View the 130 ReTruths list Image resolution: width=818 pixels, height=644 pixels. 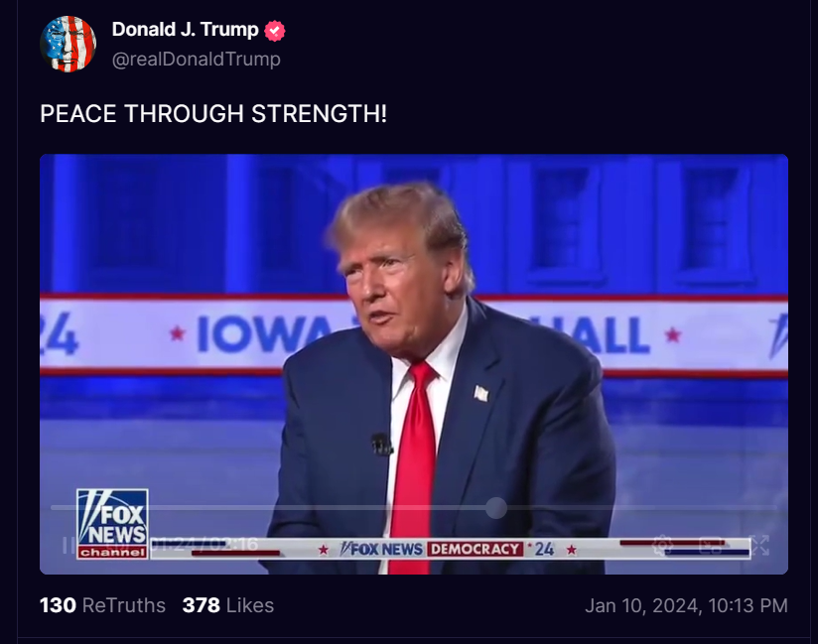[103, 605]
